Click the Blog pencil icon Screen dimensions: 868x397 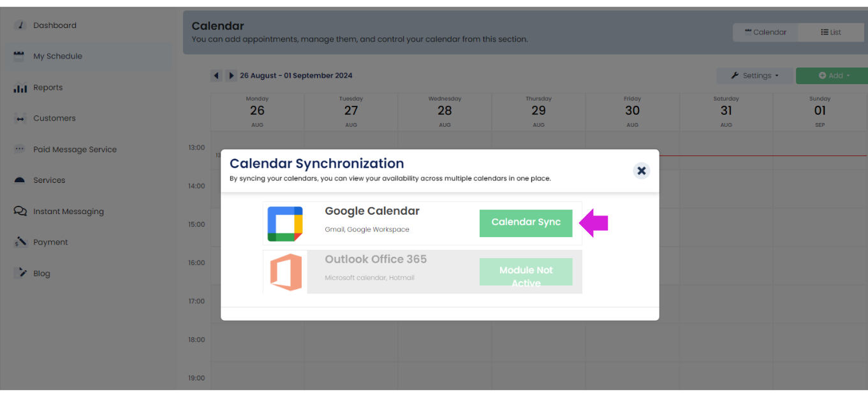tap(20, 273)
